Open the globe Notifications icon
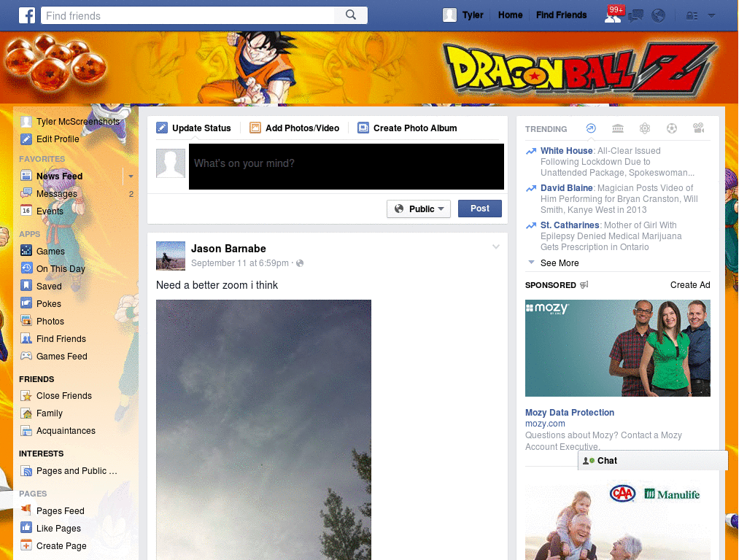The width and height of the screenshot is (747, 560). point(658,15)
